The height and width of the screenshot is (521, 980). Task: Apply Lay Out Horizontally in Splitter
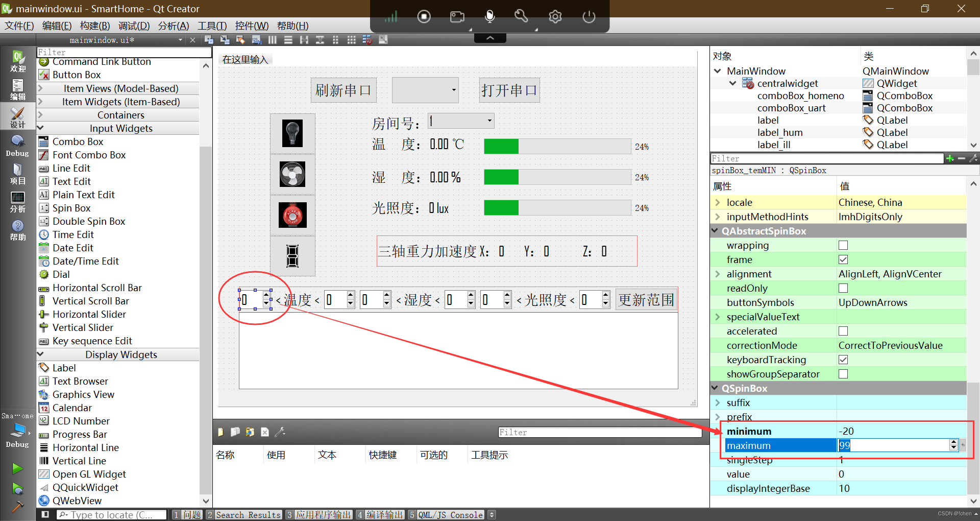(304, 40)
